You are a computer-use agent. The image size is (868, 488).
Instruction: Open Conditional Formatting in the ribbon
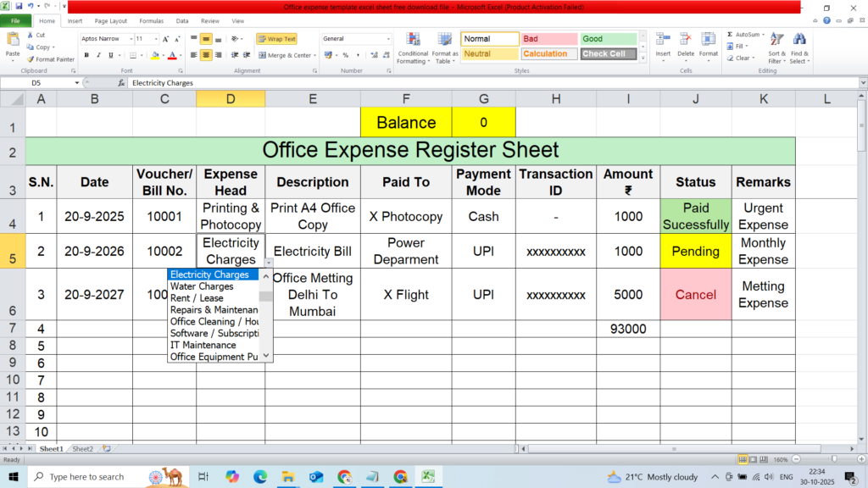click(413, 47)
